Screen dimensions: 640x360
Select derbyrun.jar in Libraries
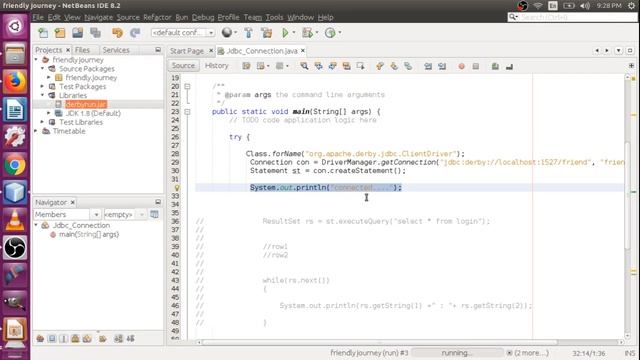pos(86,104)
